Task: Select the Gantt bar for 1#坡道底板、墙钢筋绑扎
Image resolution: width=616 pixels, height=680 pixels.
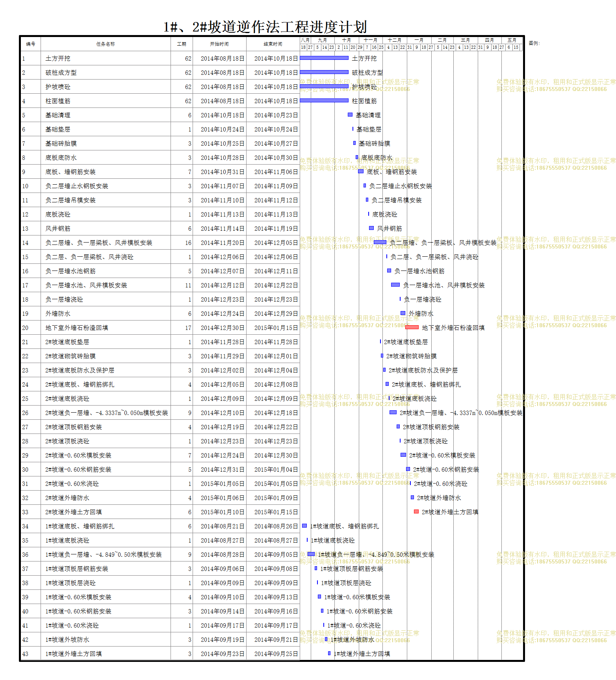Action: click(304, 526)
